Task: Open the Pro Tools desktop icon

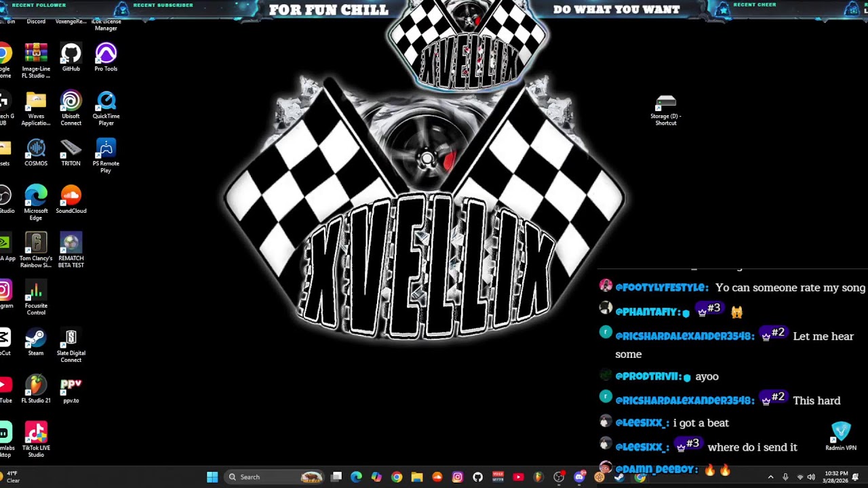Action: (x=106, y=58)
